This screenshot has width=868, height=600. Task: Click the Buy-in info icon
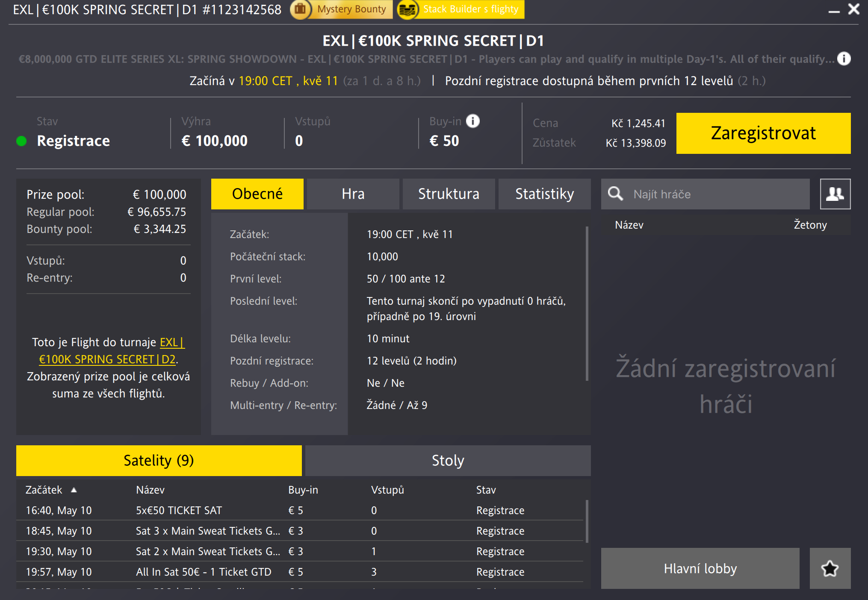[x=472, y=121]
